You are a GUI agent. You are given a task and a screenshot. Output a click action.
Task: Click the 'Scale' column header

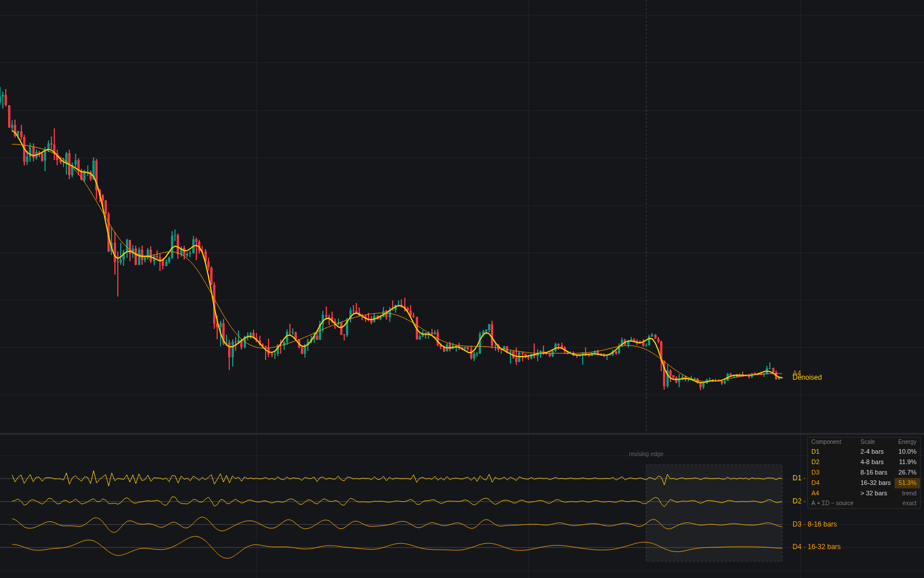point(867,442)
